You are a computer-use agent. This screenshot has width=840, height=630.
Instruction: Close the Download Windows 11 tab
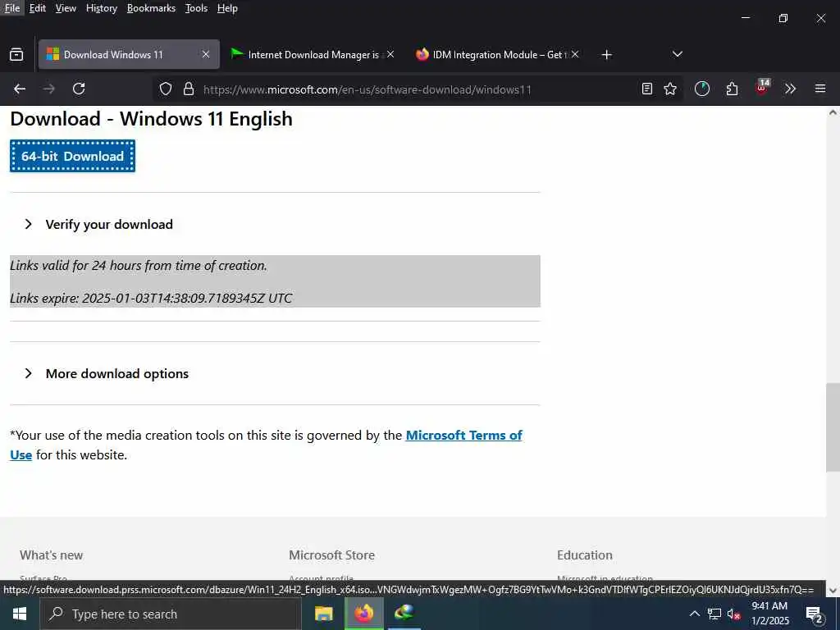[206, 55]
